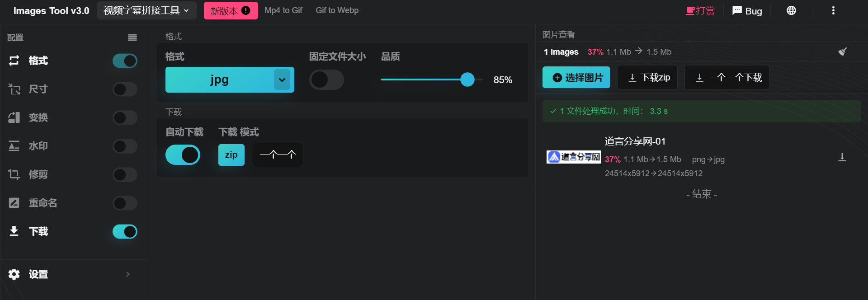Click the 尺寸 resize icon in sidebar
868x300 pixels.
(14, 89)
